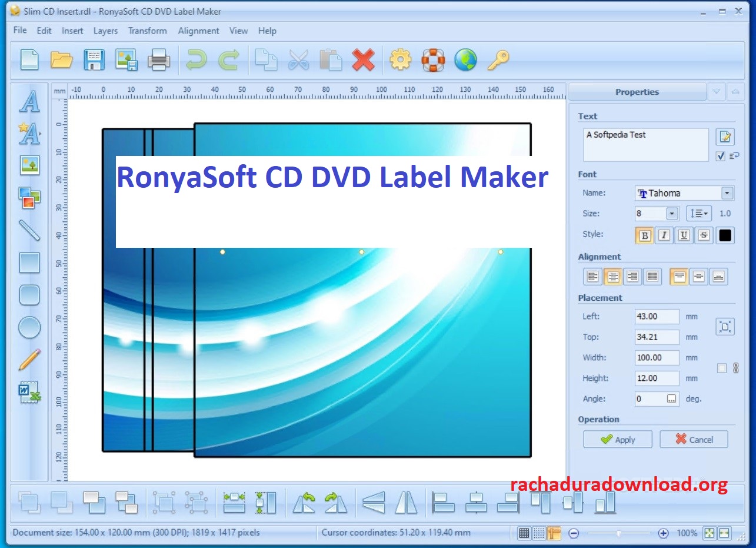756x548 pixels.
Task: Undo the last action
Action: [196, 59]
